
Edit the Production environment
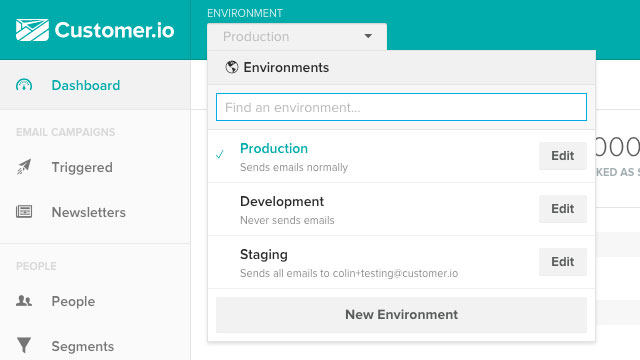pos(563,156)
